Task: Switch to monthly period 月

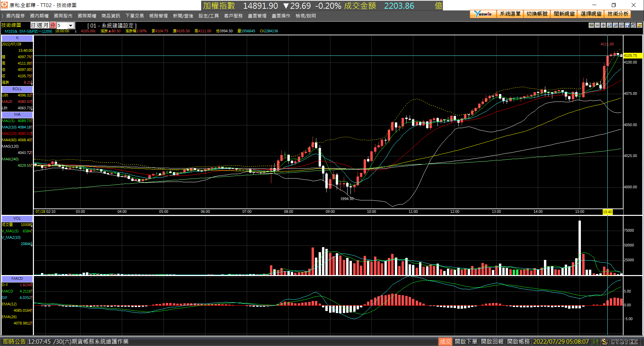Action: [46, 25]
